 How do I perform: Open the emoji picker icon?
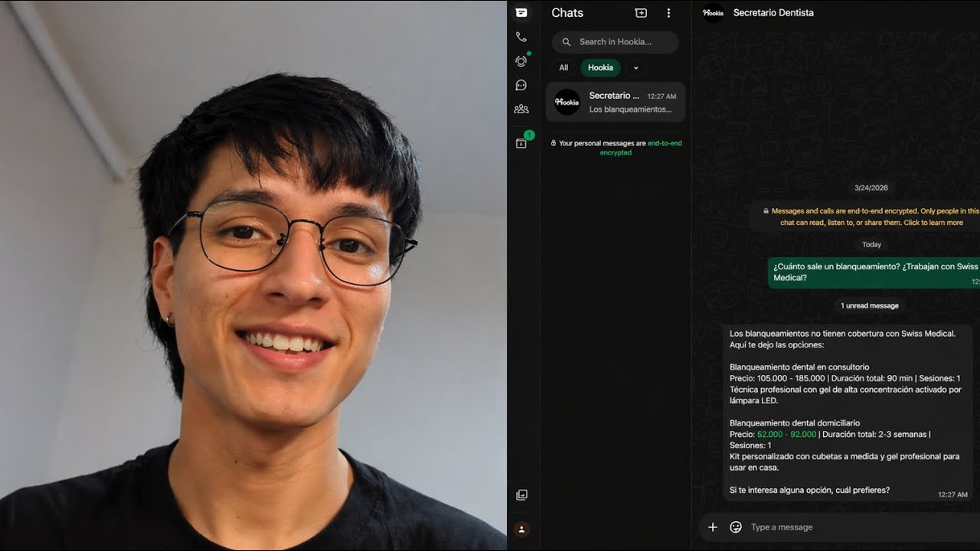click(736, 527)
